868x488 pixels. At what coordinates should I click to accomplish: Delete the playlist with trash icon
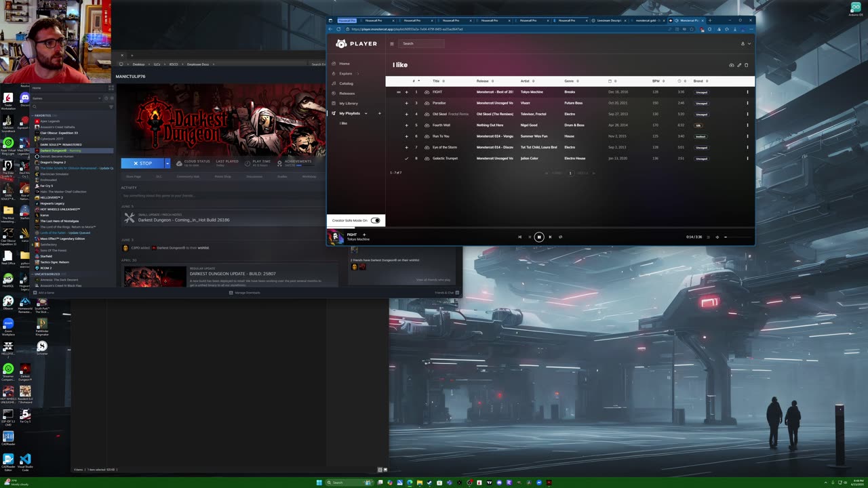pyautogui.click(x=747, y=65)
